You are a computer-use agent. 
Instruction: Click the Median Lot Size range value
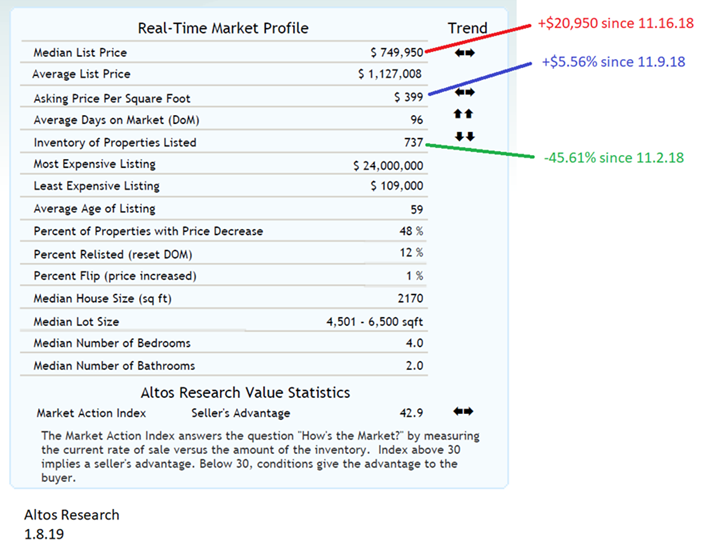point(374,321)
